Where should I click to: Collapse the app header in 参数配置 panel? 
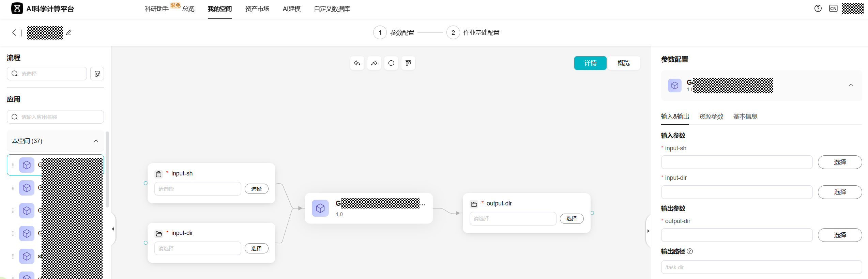pyautogui.click(x=851, y=85)
